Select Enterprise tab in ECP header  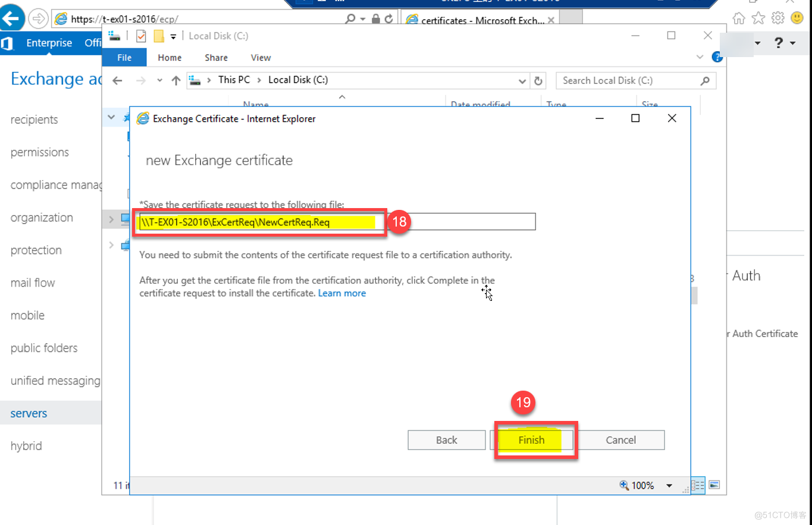point(49,43)
